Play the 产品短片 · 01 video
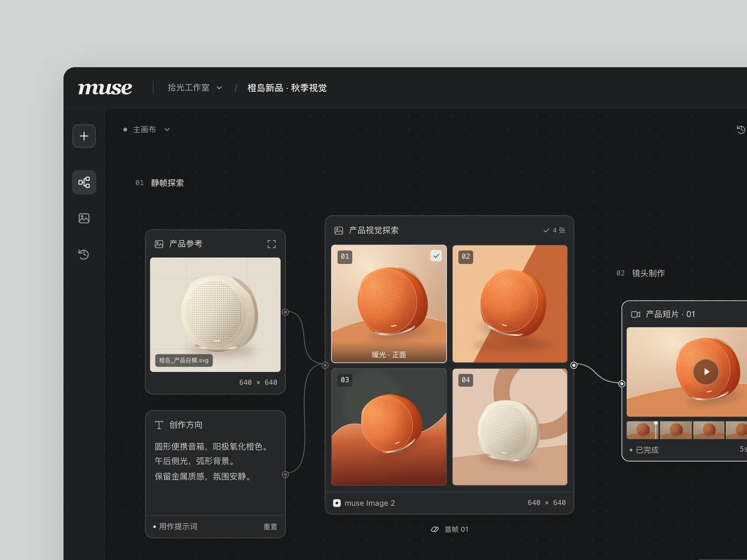Viewport: 747px width, 560px height. 706,371
